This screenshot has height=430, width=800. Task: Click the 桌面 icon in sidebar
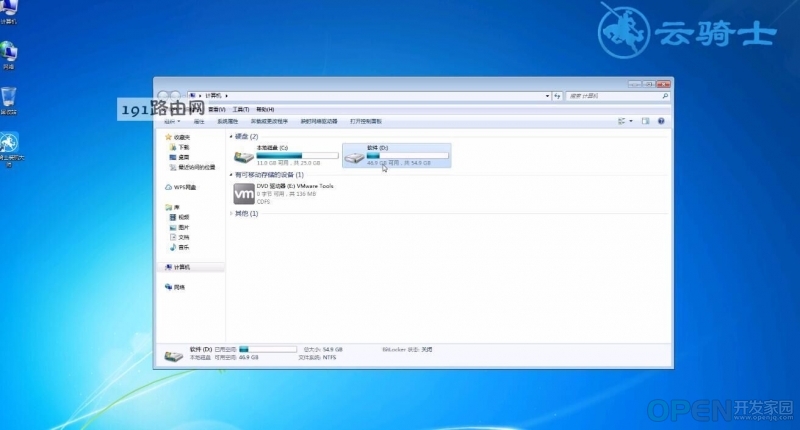172,157
